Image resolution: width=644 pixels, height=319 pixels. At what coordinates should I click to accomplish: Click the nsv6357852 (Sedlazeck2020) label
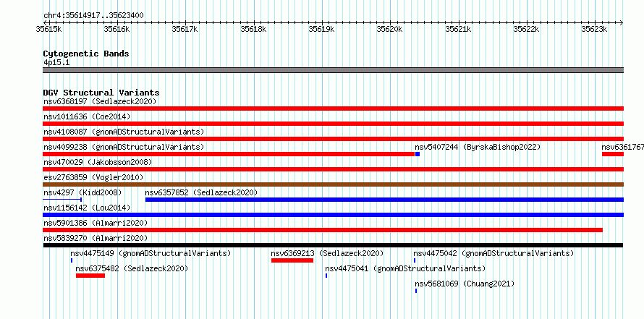coord(201,192)
